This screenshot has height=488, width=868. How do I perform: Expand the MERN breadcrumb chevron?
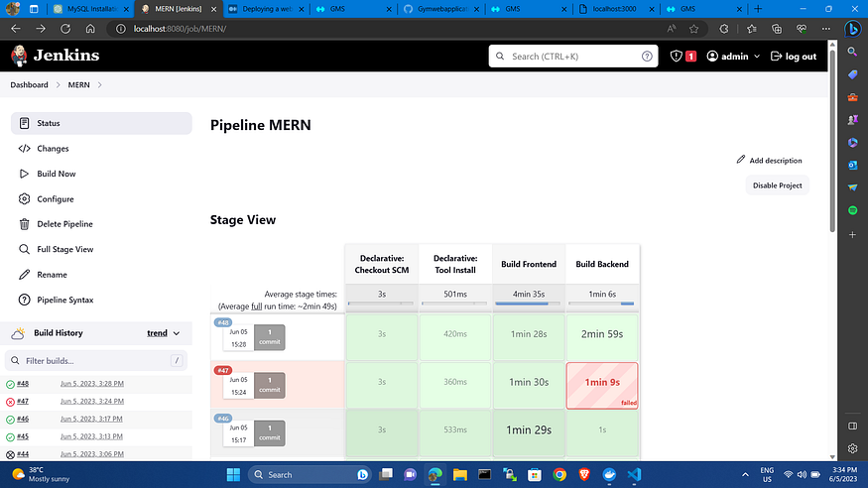(99, 84)
